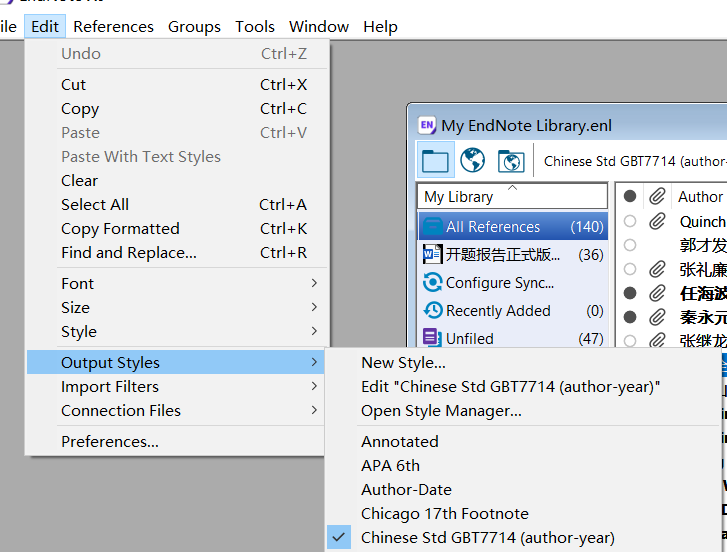Viewport: 727px width, 552px height.
Task: Choose Clear from Edit menu
Action: pyautogui.click(x=177, y=180)
